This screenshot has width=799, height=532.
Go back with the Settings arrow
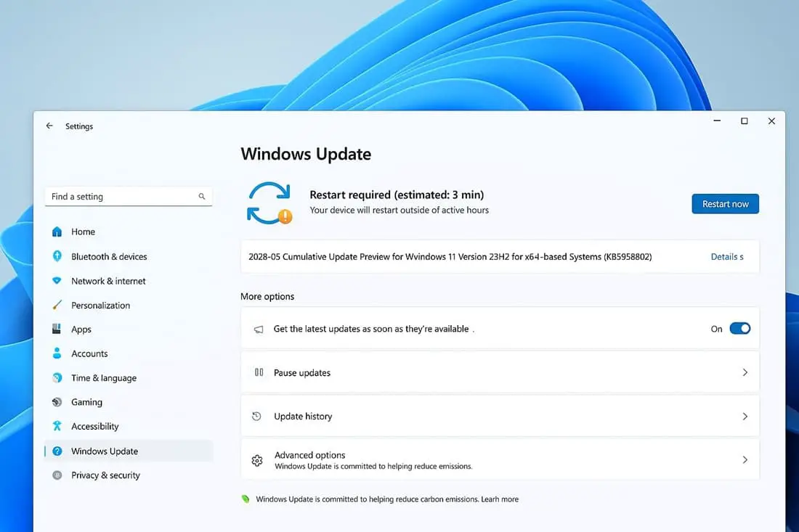click(x=49, y=126)
